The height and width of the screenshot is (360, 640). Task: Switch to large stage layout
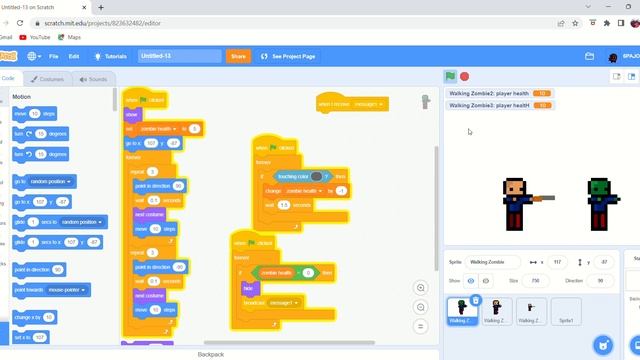(x=632, y=76)
